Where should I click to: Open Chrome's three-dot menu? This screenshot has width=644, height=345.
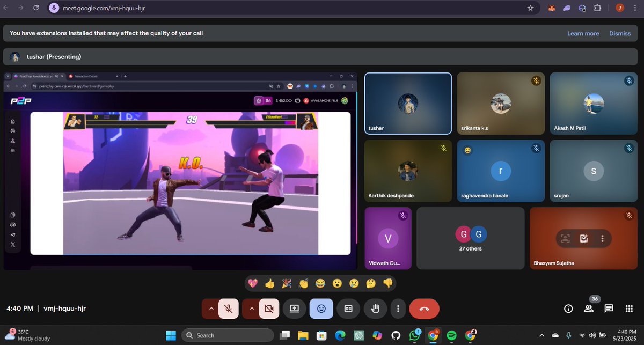(635, 8)
